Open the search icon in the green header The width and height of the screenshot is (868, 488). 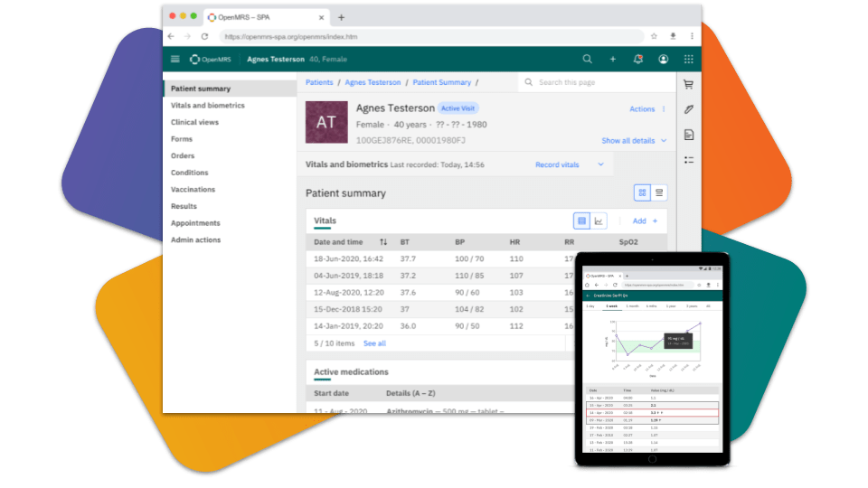click(x=588, y=59)
